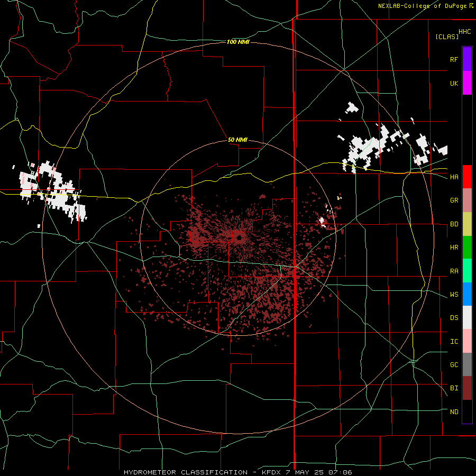Click the RF purple legend swatch
476x476 pixels.
tap(467, 59)
